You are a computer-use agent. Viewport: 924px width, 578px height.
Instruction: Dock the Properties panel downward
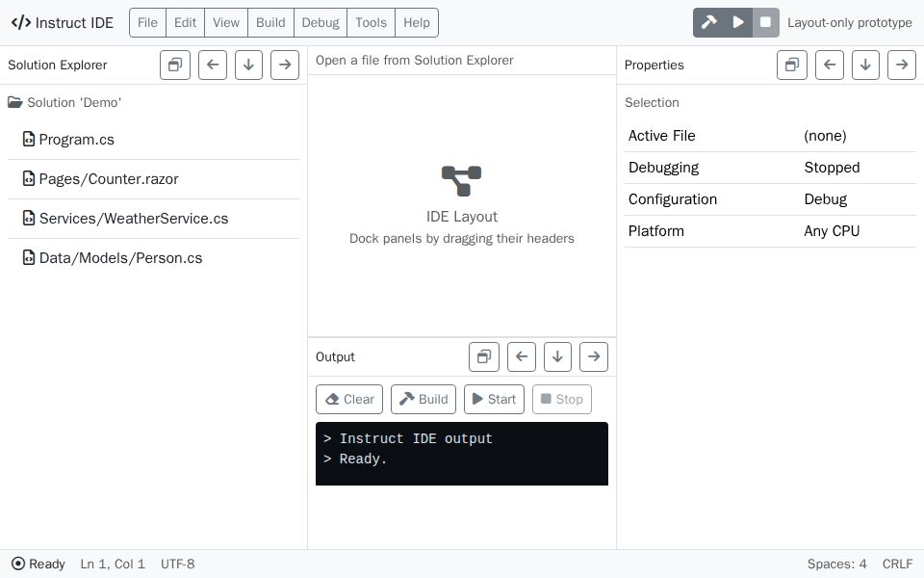(x=865, y=65)
